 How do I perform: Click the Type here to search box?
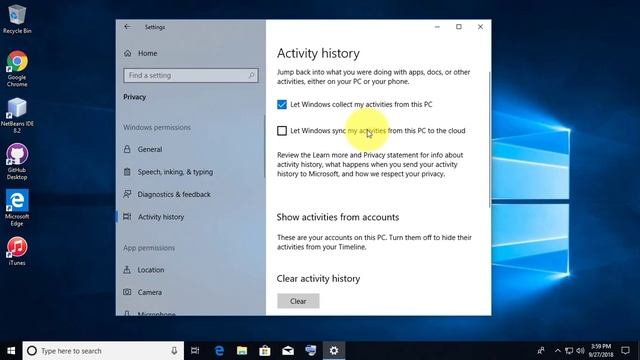click(103, 351)
